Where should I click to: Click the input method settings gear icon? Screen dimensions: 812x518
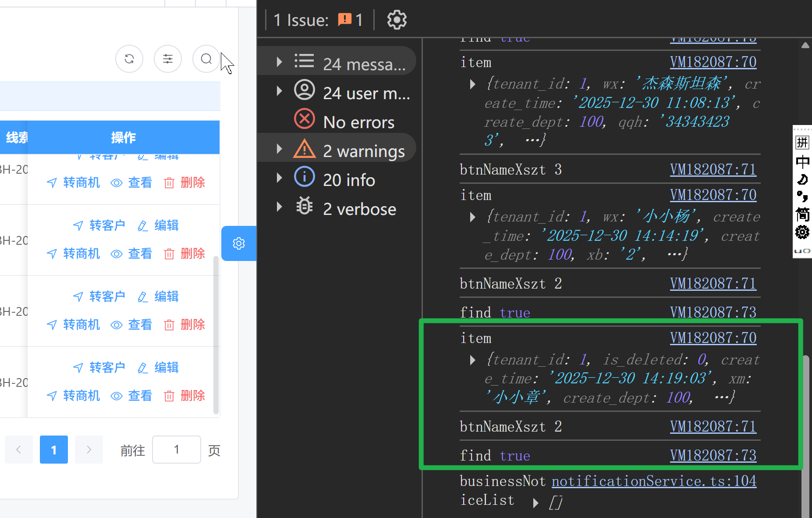click(802, 232)
